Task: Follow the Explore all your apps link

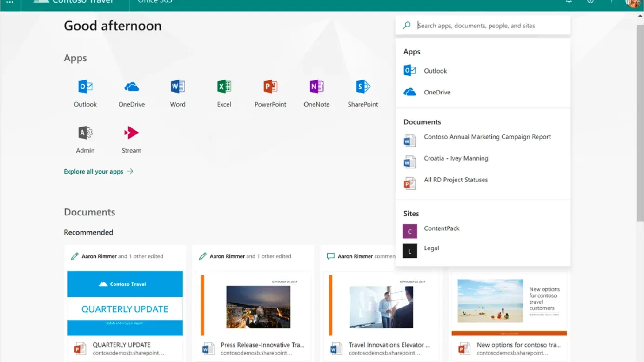Action: point(99,171)
